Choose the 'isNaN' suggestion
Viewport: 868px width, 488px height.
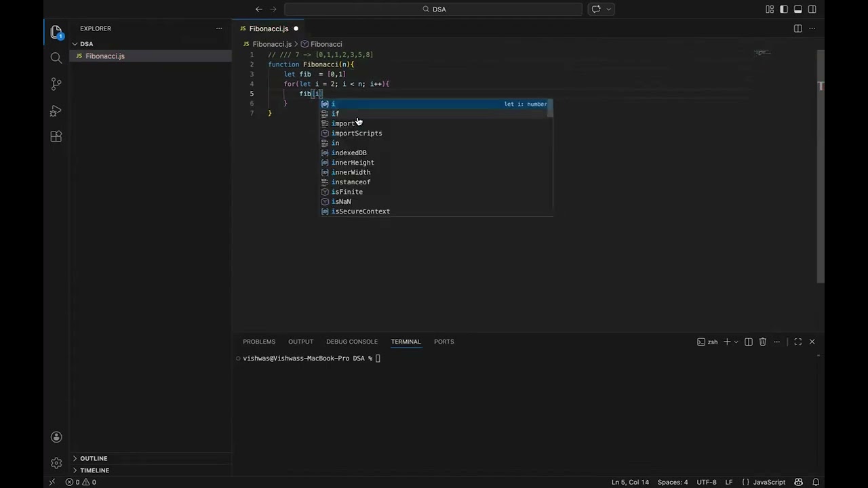pyautogui.click(x=437, y=202)
